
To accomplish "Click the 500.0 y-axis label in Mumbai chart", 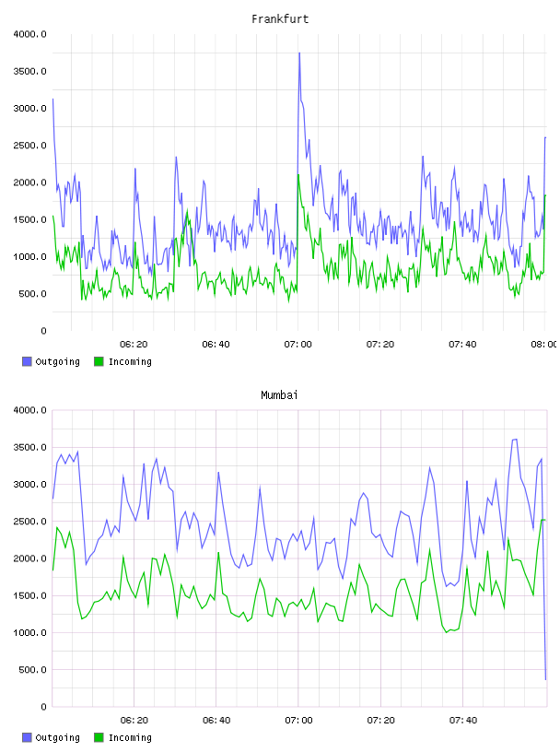I will pyautogui.click(x=32, y=670).
